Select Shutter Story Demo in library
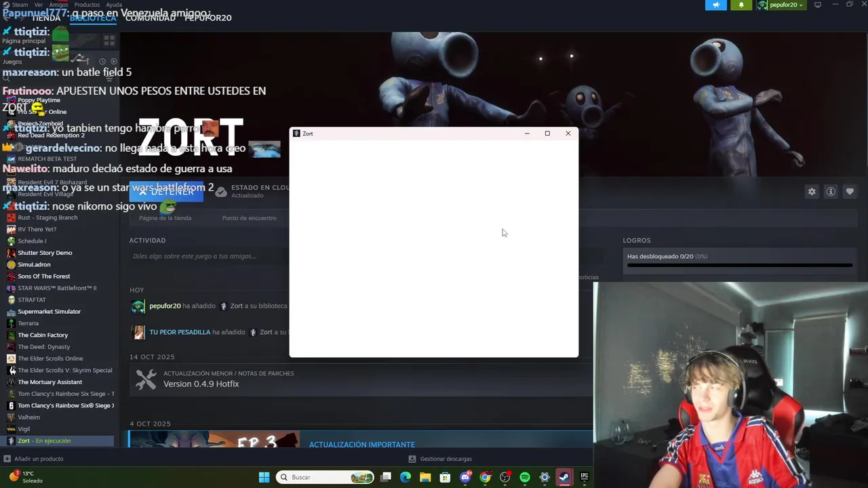Screen dimensions: 868x488 (x=45, y=253)
